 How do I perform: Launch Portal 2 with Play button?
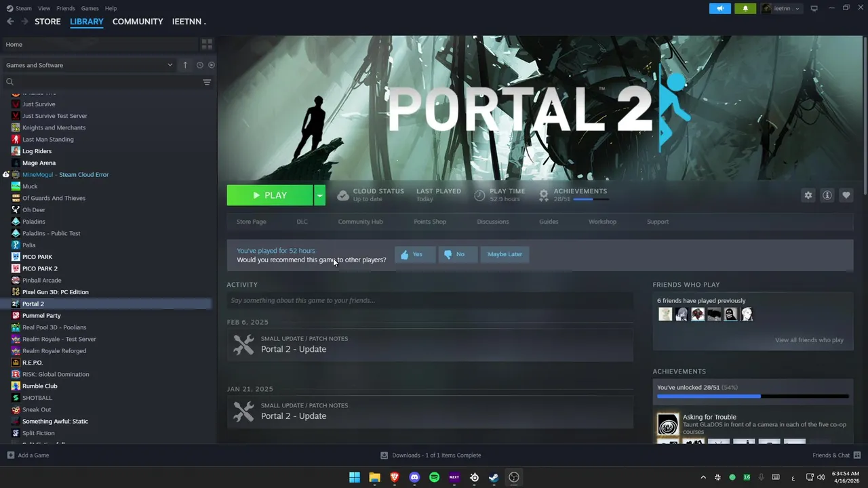(x=270, y=195)
